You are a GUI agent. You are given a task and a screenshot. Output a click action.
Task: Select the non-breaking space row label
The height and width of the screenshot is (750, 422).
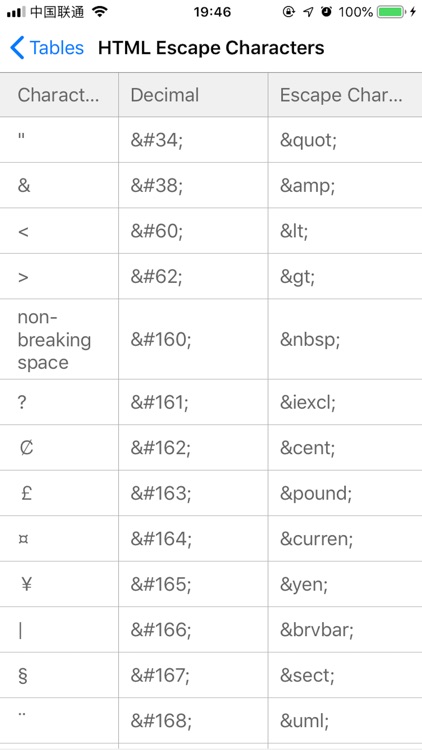click(54, 340)
